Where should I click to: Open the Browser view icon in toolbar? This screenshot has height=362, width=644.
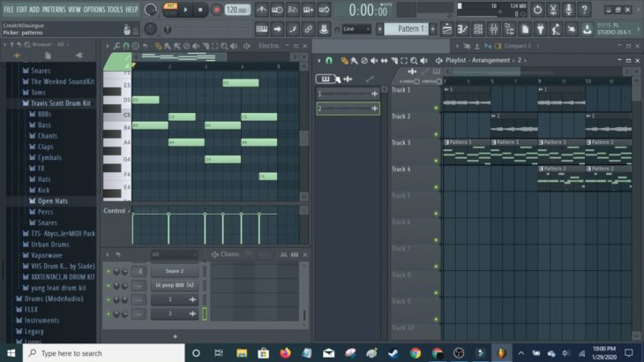click(509, 29)
